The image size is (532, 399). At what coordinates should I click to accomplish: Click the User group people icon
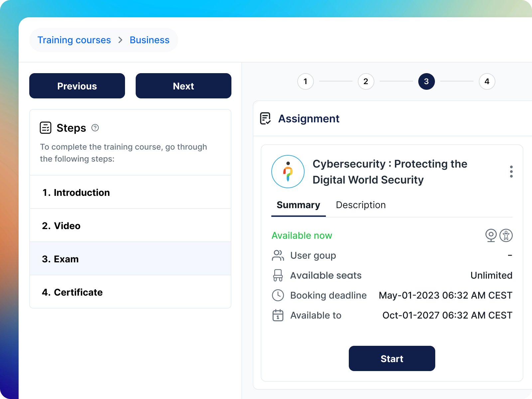tap(278, 255)
